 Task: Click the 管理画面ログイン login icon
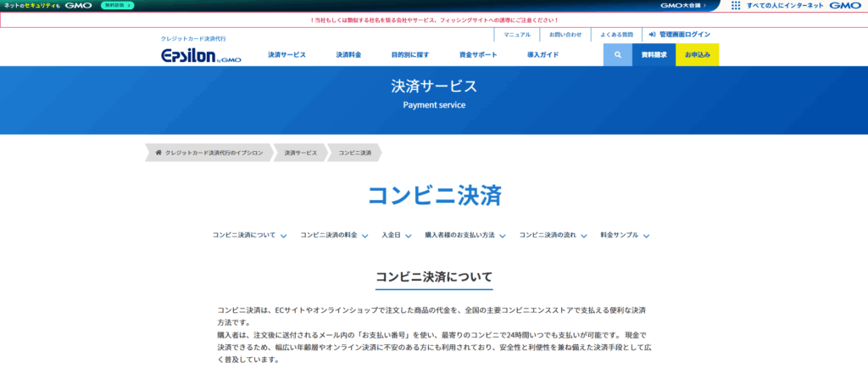pos(651,35)
